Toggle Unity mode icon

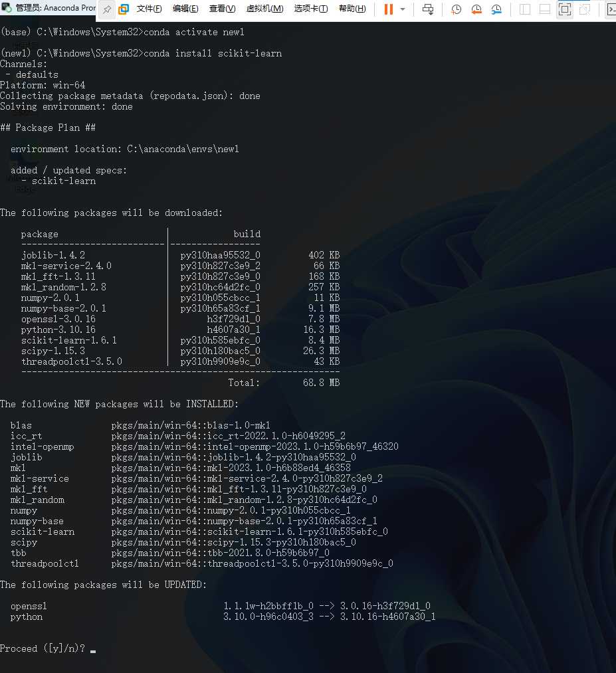click(585, 9)
